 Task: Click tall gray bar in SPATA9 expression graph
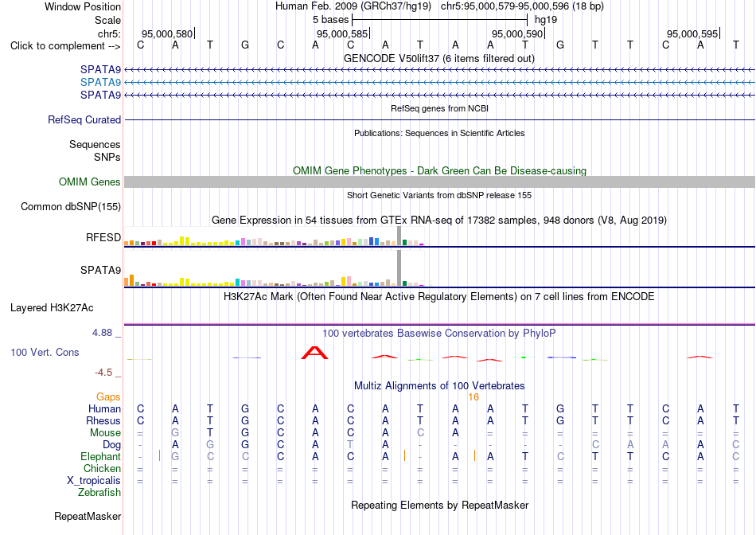[399, 268]
